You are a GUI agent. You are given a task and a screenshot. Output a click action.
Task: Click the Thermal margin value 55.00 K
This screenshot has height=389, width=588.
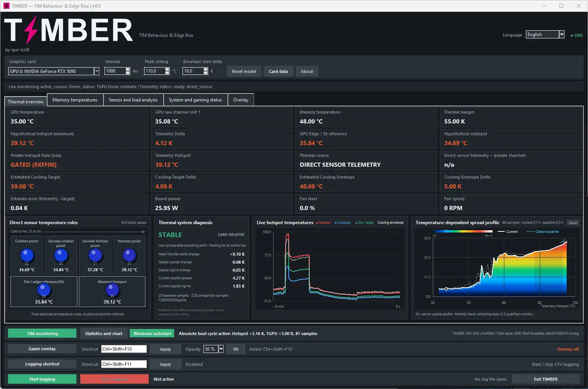(x=455, y=122)
